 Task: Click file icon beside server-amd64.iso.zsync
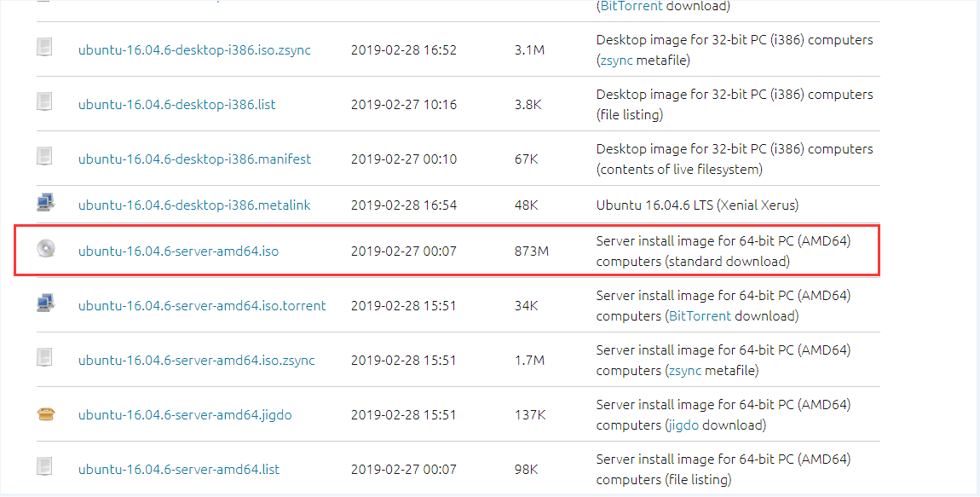(45, 357)
